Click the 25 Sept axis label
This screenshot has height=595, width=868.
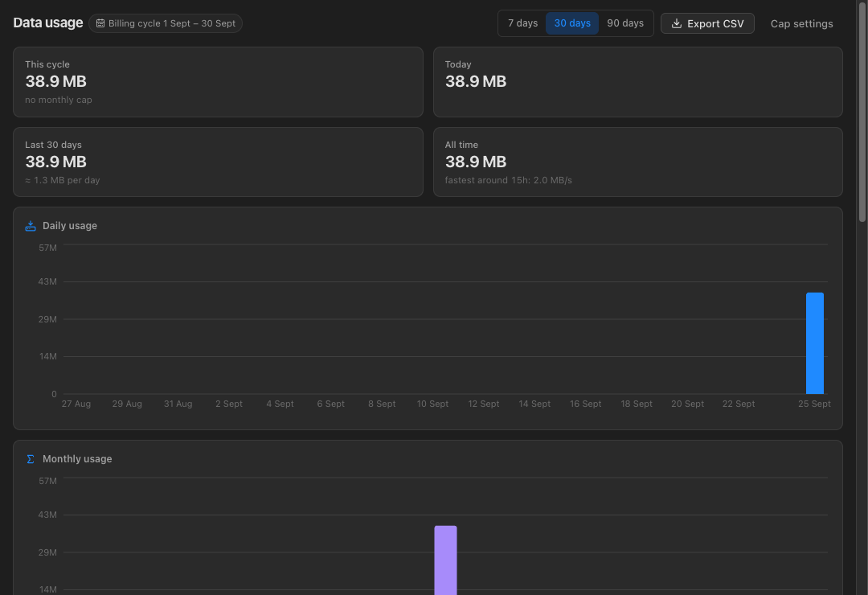point(814,404)
